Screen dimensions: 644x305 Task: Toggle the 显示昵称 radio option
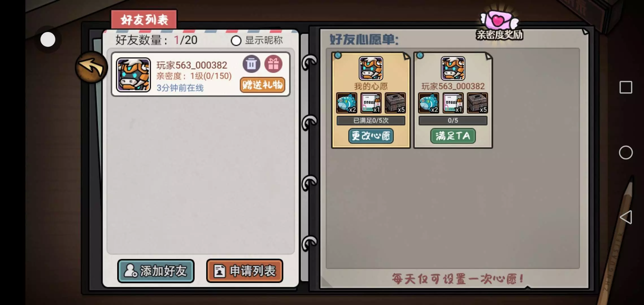click(236, 41)
